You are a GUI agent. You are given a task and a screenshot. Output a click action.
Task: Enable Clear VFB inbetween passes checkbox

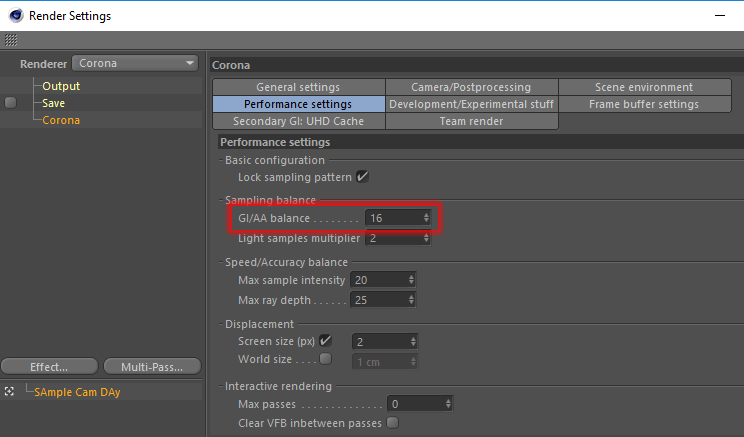(x=392, y=422)
